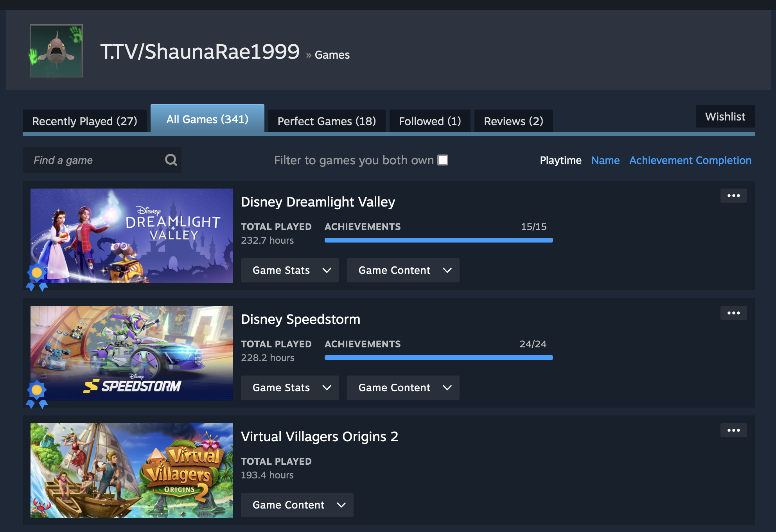Sort games by Name
This screenshot has height=532, width=776.
[605, 160]
